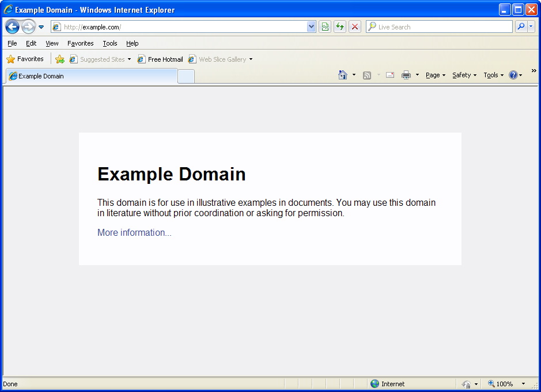Open the View menu

(52, 43)
